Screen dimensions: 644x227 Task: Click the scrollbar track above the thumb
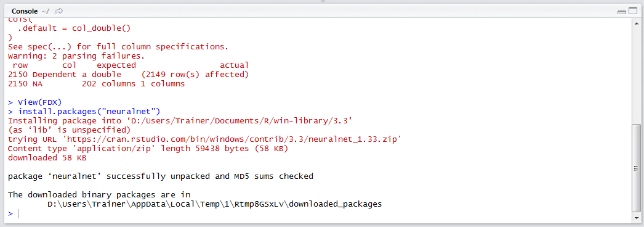point(636,75)
